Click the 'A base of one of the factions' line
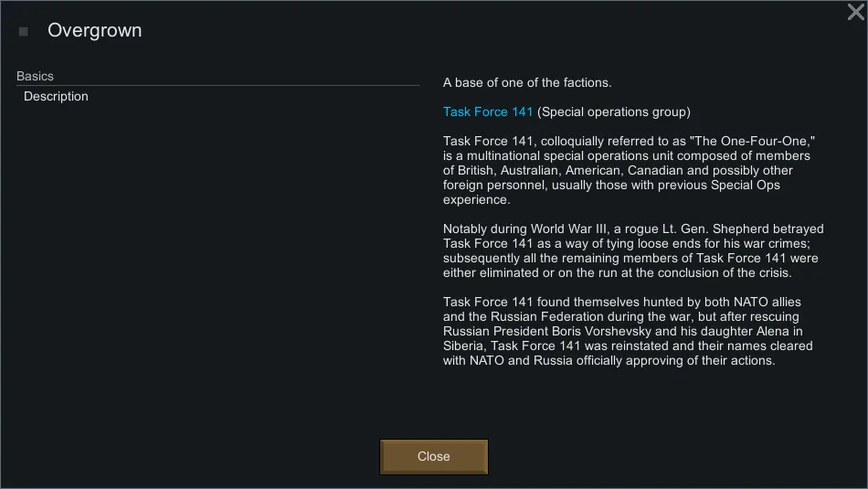This screenshot has height=489, width=868. point(527,83)
